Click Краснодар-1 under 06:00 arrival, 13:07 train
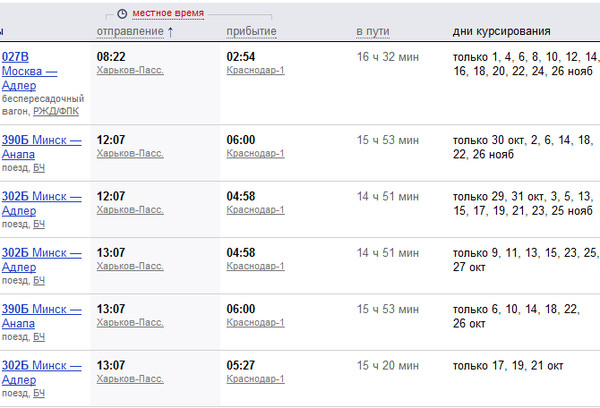600x408 pixels. click(x=255, y=322)
